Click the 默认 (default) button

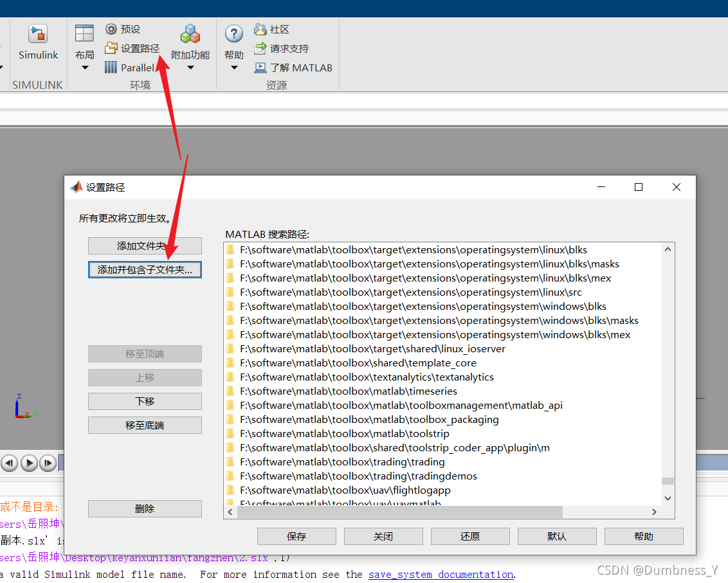click(557, 537)
